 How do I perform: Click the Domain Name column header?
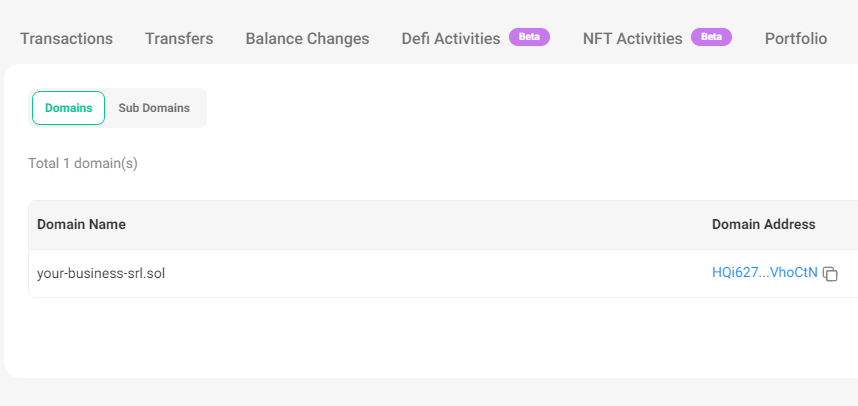[x=81, y=224]
